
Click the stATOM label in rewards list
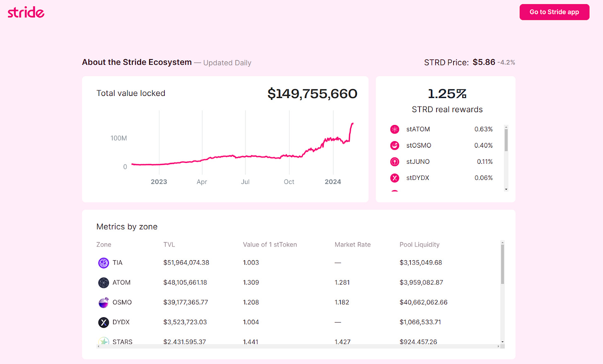pos(418,129)
